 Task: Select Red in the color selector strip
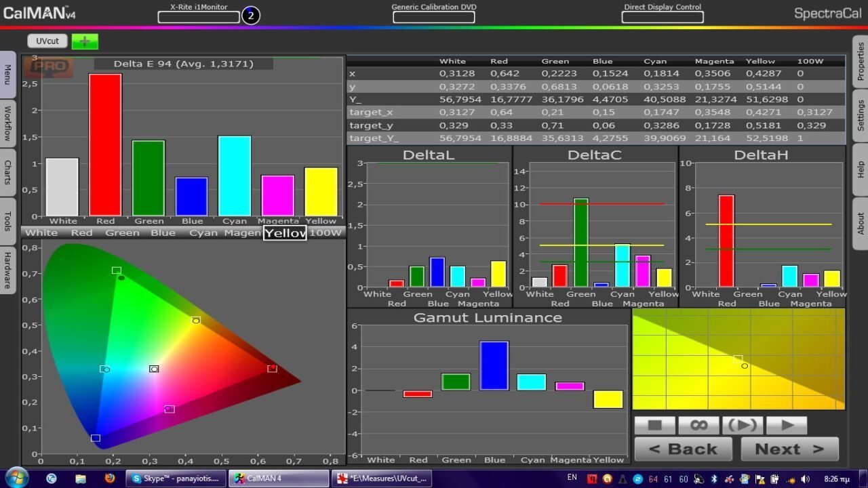82,232
